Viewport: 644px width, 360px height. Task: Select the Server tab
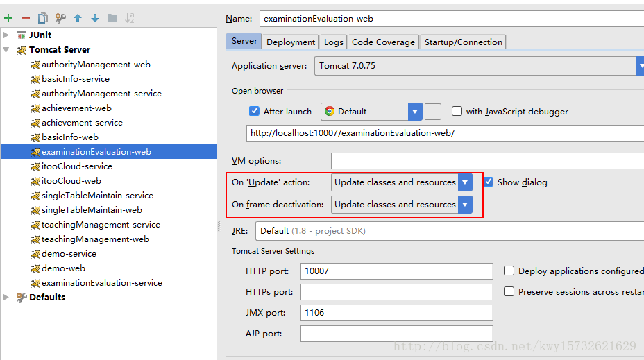click(244, 41)
